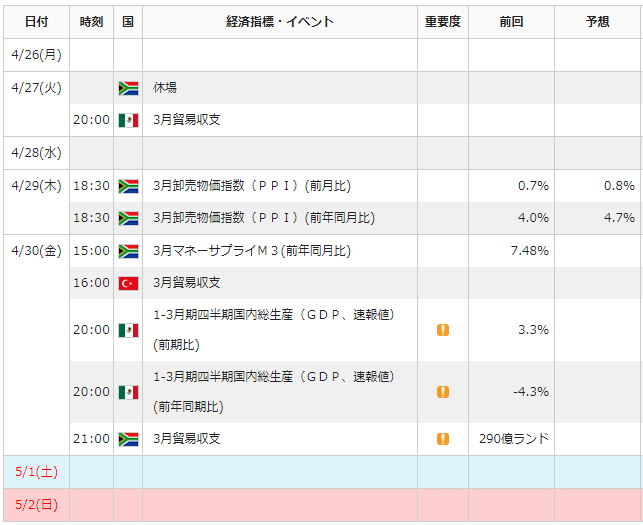Click Mexico flag for GDP 前期比 row
Viewport: 643px width, 525px height.
pos(128,330)
